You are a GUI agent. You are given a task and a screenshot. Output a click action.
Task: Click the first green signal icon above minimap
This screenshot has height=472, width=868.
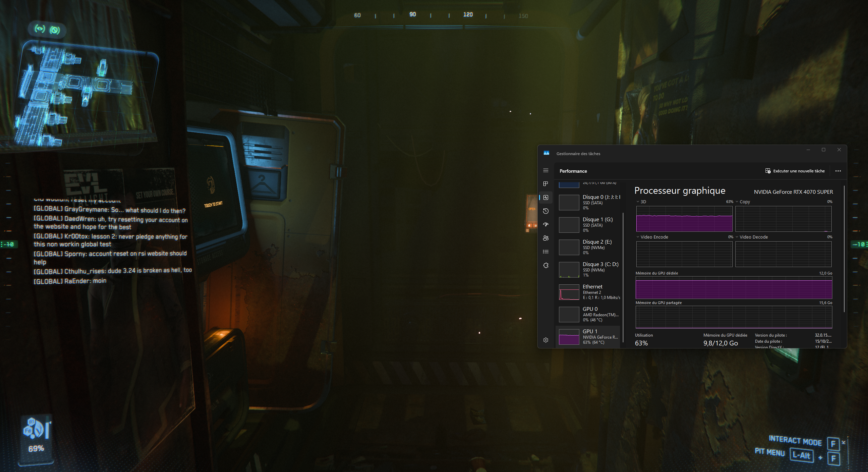[x=40, y=29]
